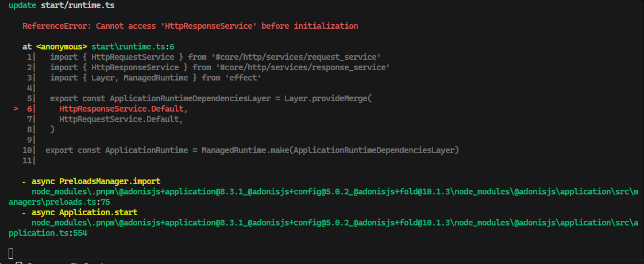The image size is (644, 264).
Task: Click the line number 10 in the gutter
Action: pyautogui.click(x=28, y=150)
